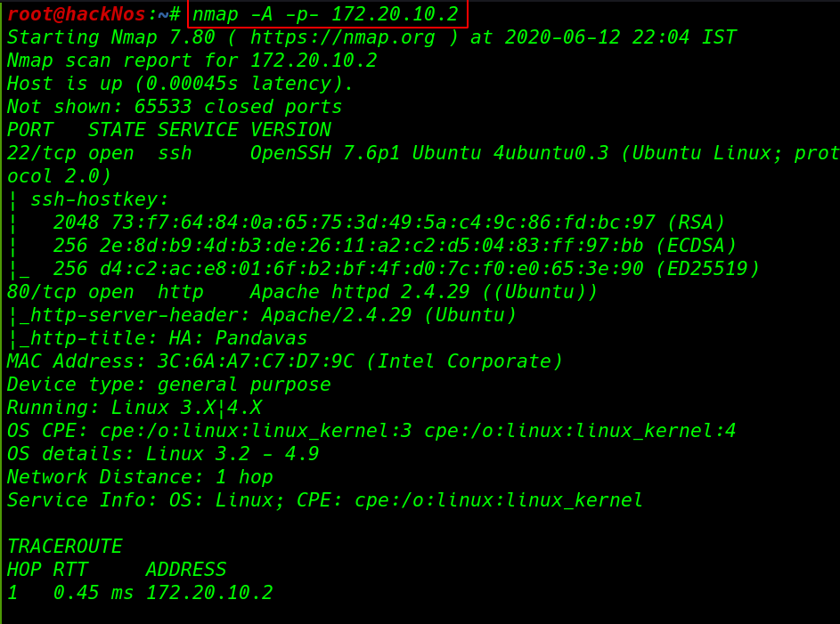
Task: Click the OS details Linux 3.2 - 4.9
Action: 163,454
